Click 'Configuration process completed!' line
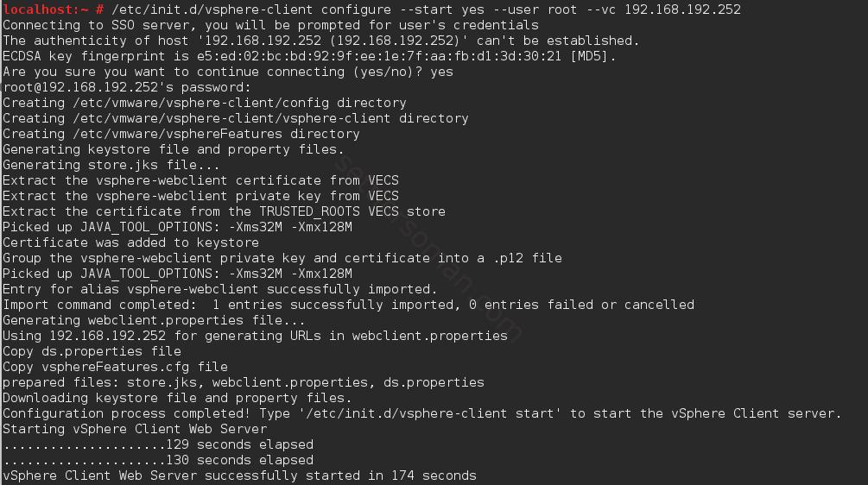The image size is (868, 485). (x=421, y=413)
